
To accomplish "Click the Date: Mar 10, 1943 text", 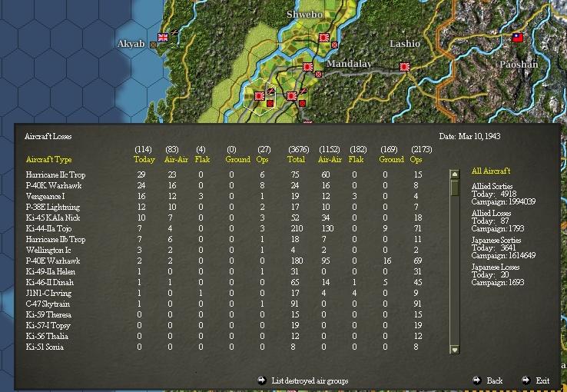I will 469,136.
